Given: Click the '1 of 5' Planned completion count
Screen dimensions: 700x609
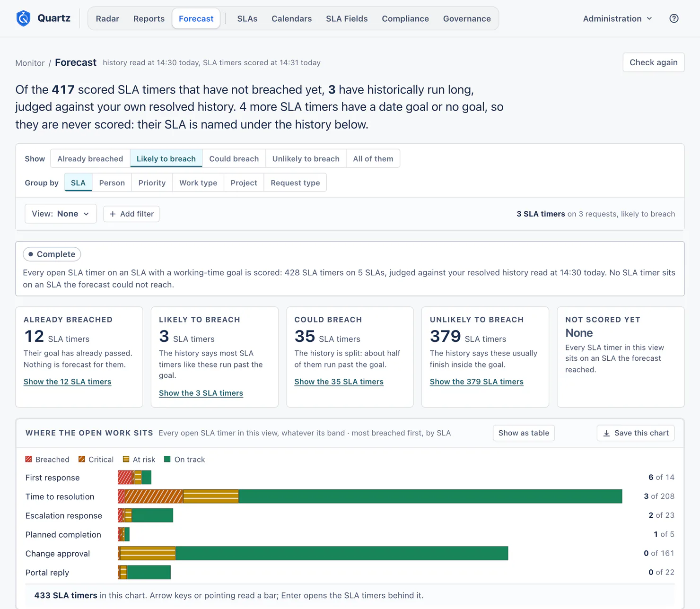Looking at the screenshot, I should point(664,534).
